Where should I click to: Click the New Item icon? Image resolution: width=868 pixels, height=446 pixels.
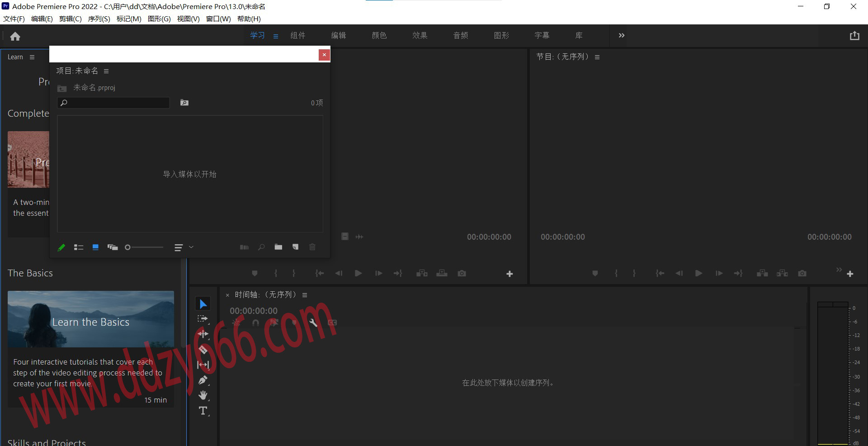pyautogui.click(x=295, y=247)
